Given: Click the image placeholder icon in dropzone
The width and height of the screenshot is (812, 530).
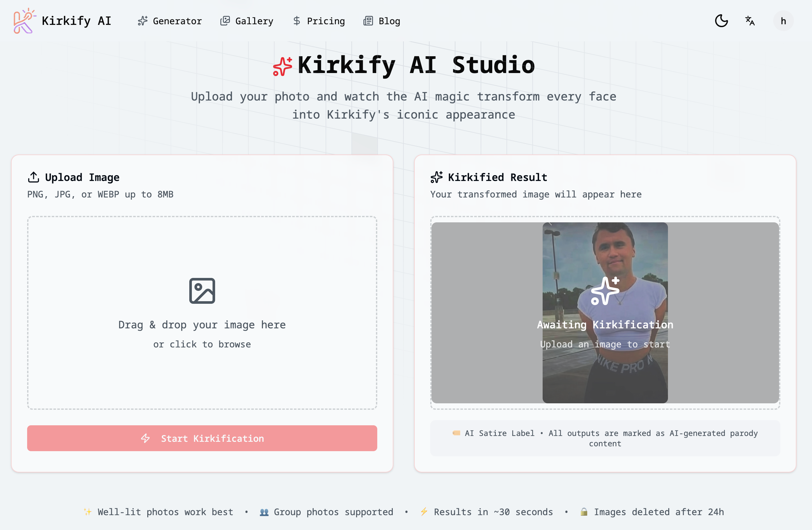Looking at the screenshot, I should point(202,291).
